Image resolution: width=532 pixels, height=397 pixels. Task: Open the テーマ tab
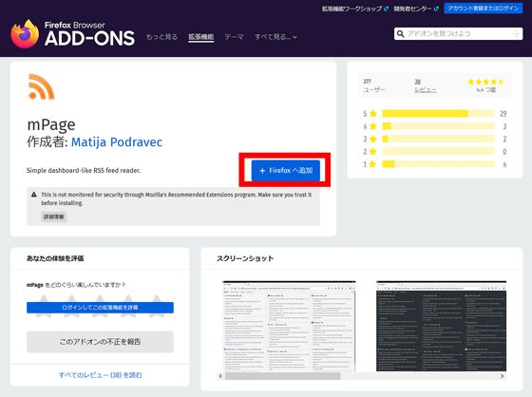[x=234, y=37]
